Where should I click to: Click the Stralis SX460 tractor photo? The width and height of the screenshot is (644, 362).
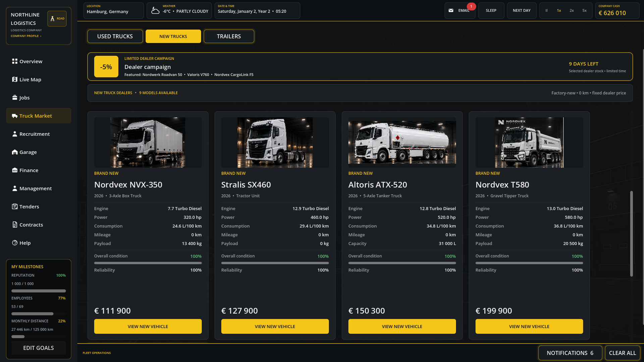[275, 142]
